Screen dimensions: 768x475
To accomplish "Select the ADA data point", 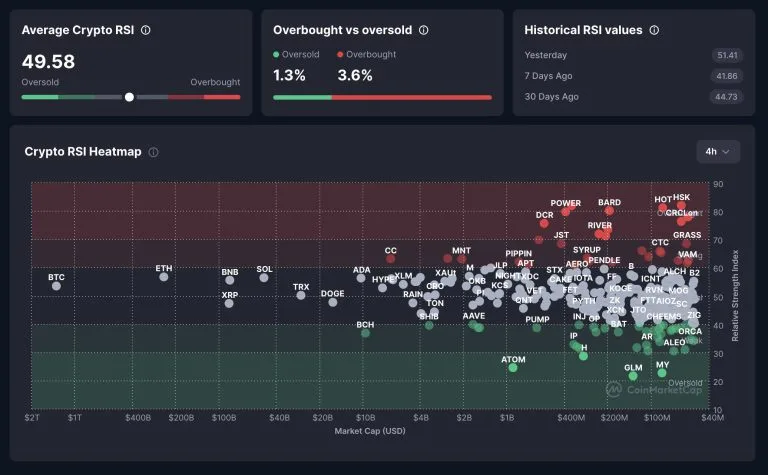I will coord(361,278).
